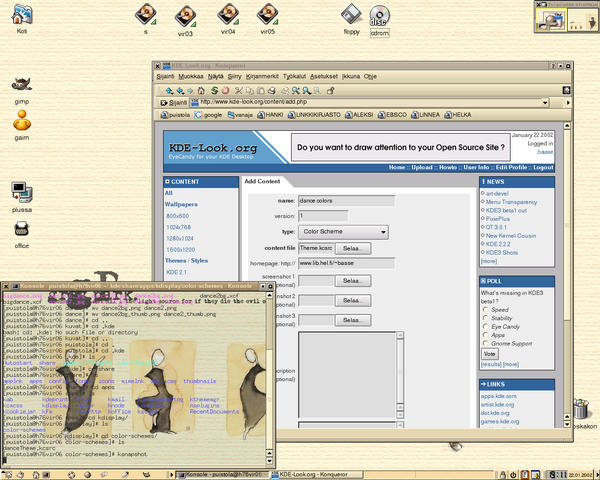Click the scissors Cut icon
The width and height of the screenshot is (600, 480).
(x=239, y=91)
